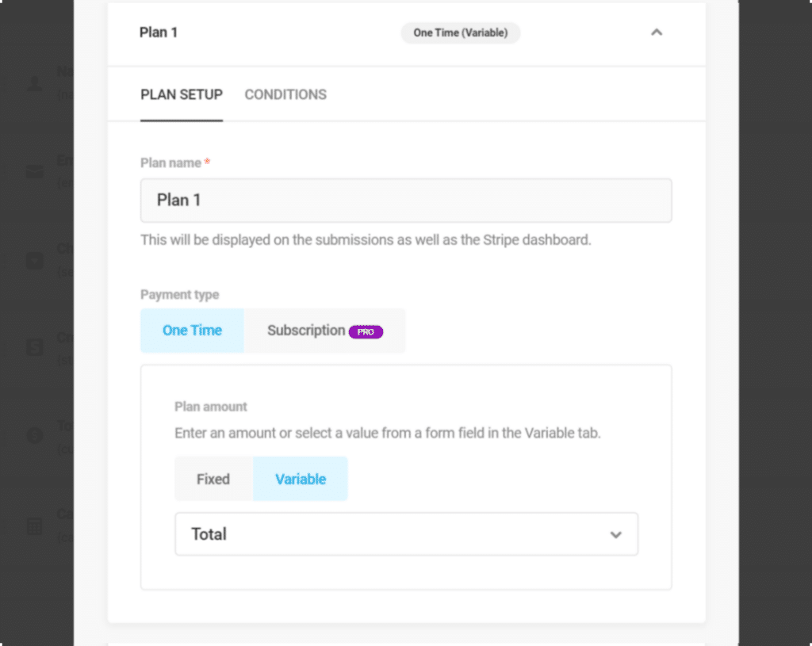Screen dimensions: 812x646
Task: Click the Calculation field icon in sidebar
Action: (x=35, y=525)
